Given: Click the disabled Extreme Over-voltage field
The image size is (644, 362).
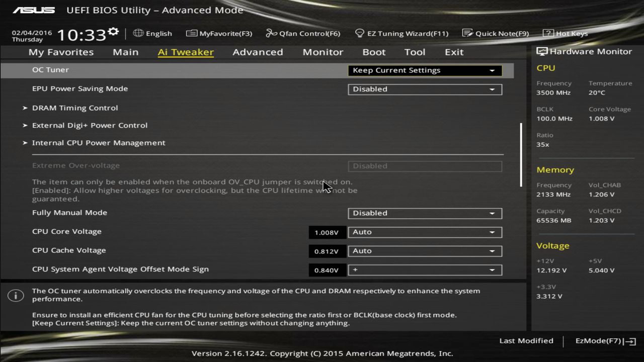Looking at the screenshot, I should pos(425,166).
